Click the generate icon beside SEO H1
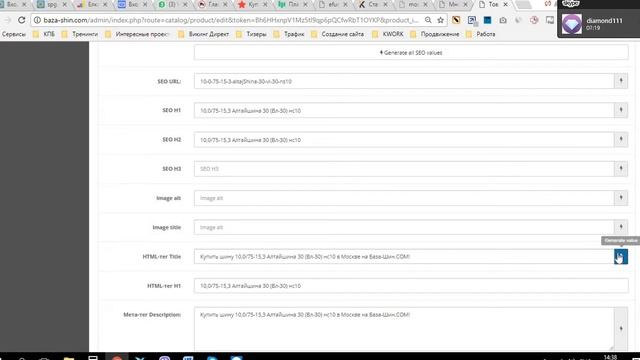Viewport: 640px width, 360px height. (x=621, y=110)
